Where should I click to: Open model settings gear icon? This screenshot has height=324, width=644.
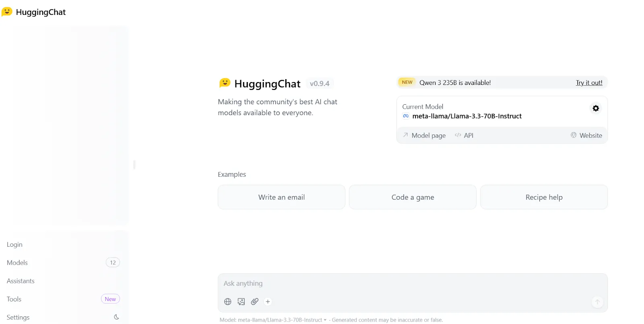596,108
